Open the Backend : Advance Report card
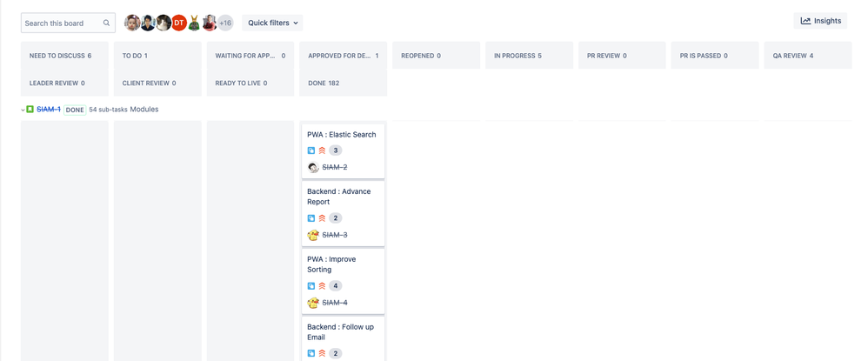The height and width of the screenshot is (361, 868). 344,213
